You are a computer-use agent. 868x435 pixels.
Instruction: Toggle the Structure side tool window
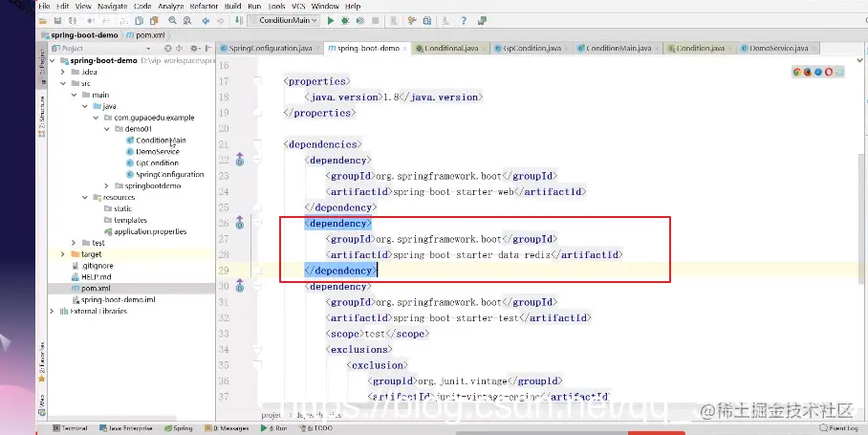coord(42,117)
